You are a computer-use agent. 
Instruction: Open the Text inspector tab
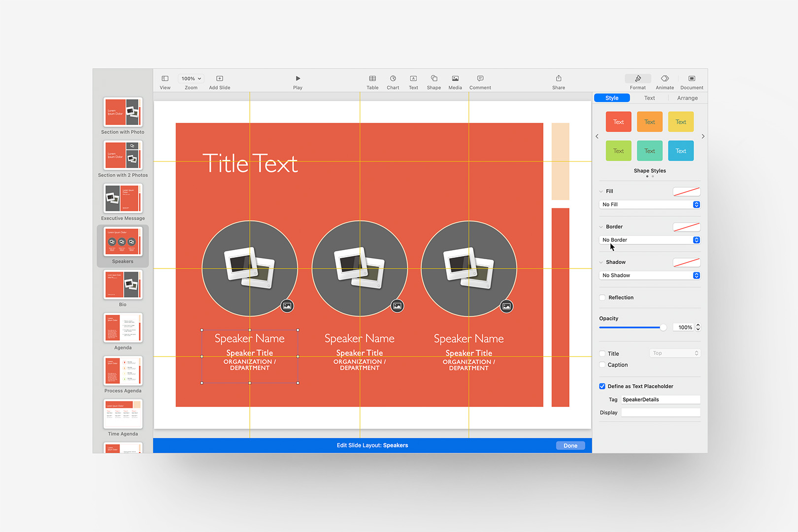pos(649,98)
